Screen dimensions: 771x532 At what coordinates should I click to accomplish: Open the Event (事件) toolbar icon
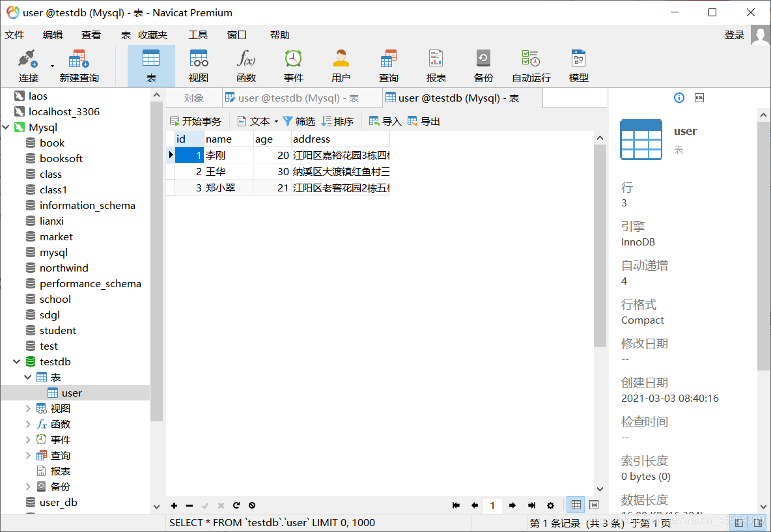294,65
